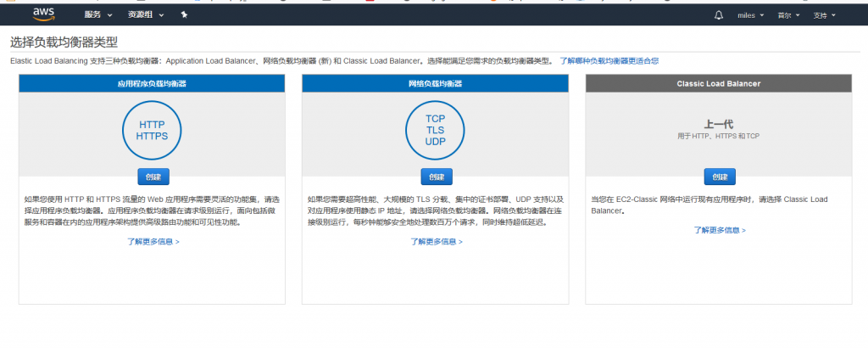This screenshot has width=868, height=348.
Task: Create a Classic Load Balancer
Action: click(720, 177)
